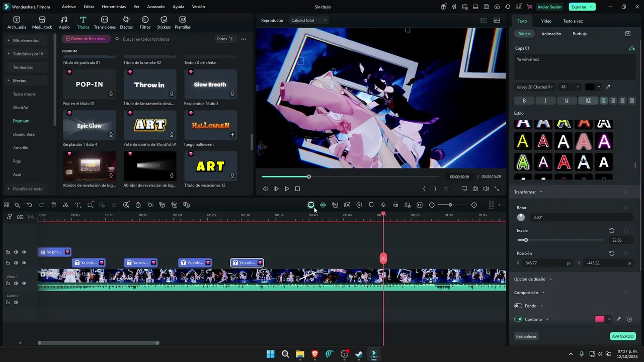Hide the top title track eye icon
644x362 pixels.
pyautogui.click(x=24, y=252)
